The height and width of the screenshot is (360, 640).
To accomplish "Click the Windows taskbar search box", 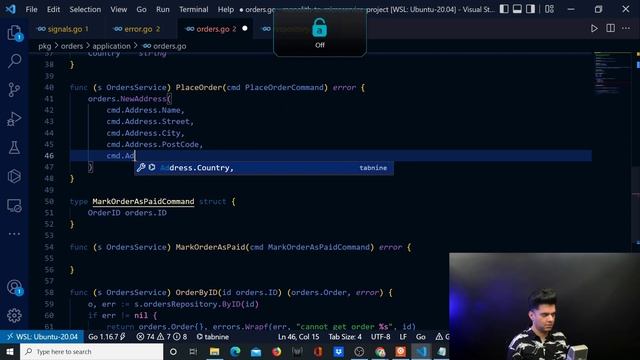I will (91, 351).
